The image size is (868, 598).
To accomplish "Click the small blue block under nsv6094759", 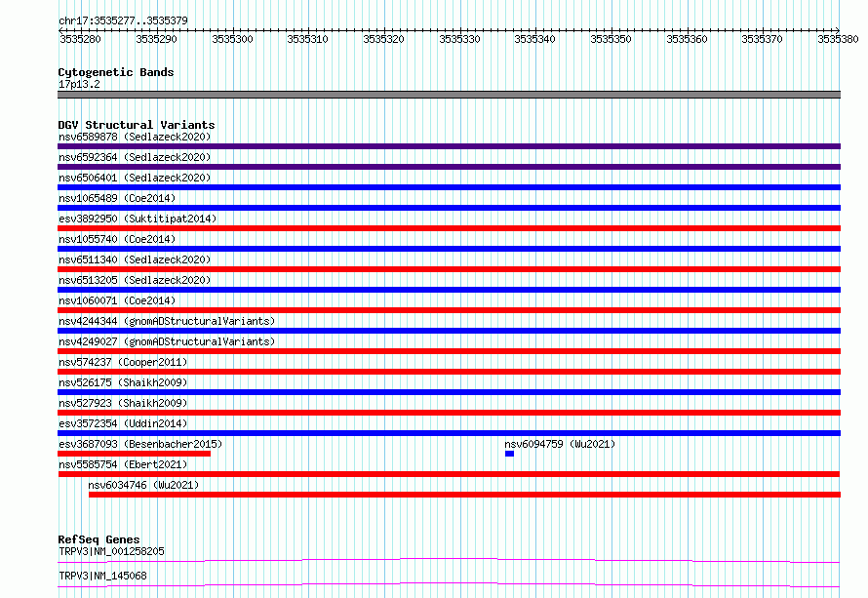I will click(x=509, y=454).
